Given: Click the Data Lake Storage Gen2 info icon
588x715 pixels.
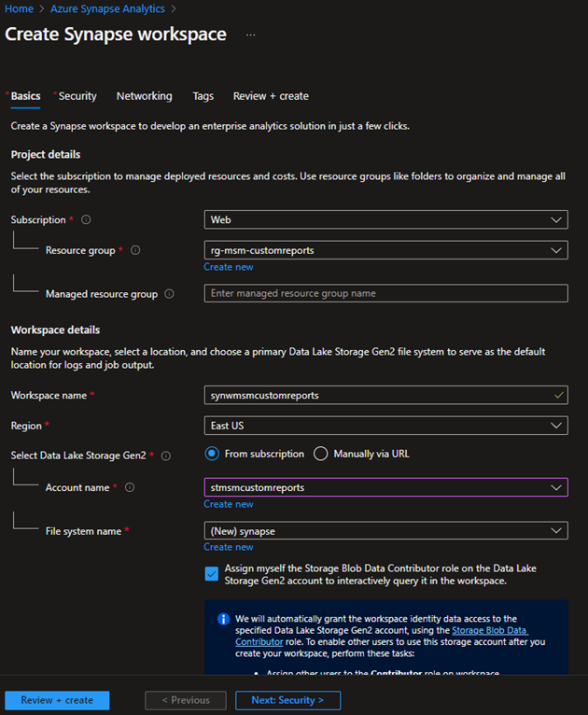Looking at the screenshot, I should pos(166,456).
